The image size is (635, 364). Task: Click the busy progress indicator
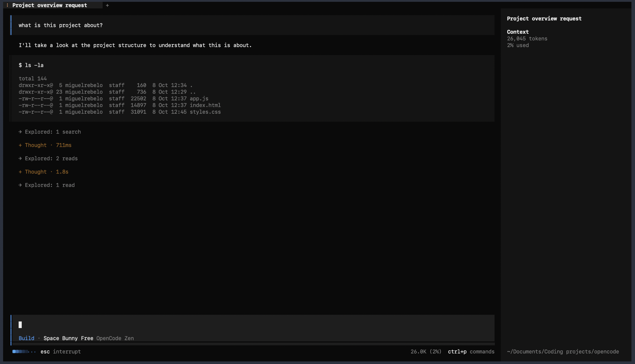pyautogui.click(x=24, y=352)
